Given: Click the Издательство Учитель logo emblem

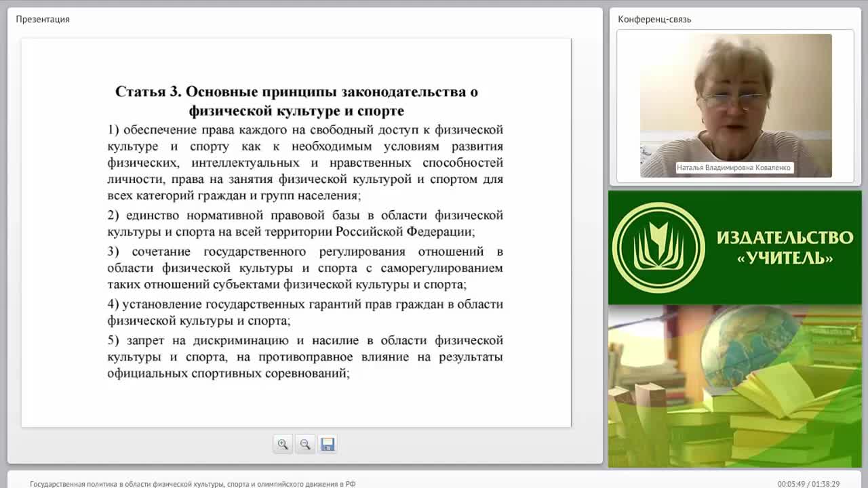Looking at the screenshot, I should [x=658, y=247].
